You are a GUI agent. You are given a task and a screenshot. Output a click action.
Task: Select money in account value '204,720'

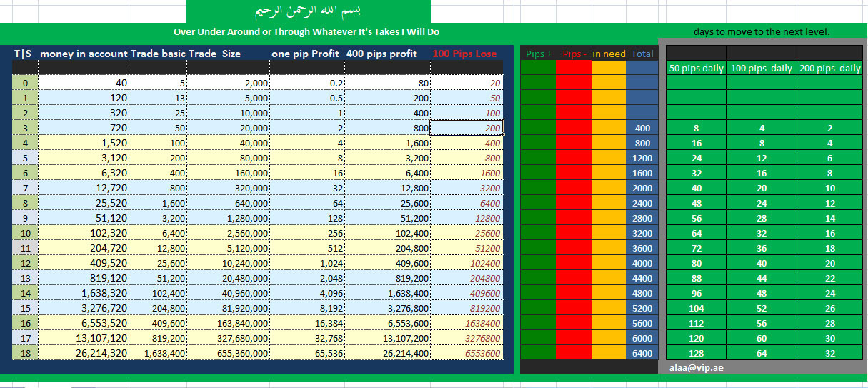pos(84,248)
